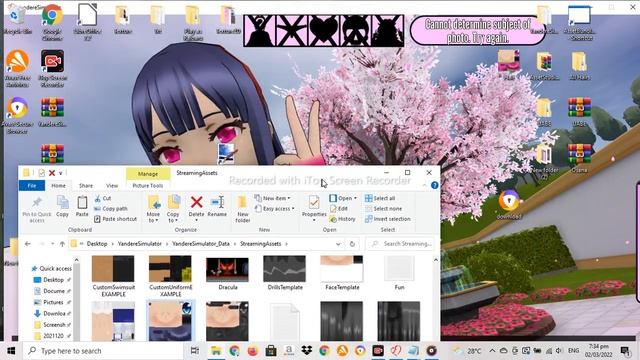Screen dimensions: 640x360
Task: Open the notification center icon
Action: pyautogui.click(x=625, y=351)
